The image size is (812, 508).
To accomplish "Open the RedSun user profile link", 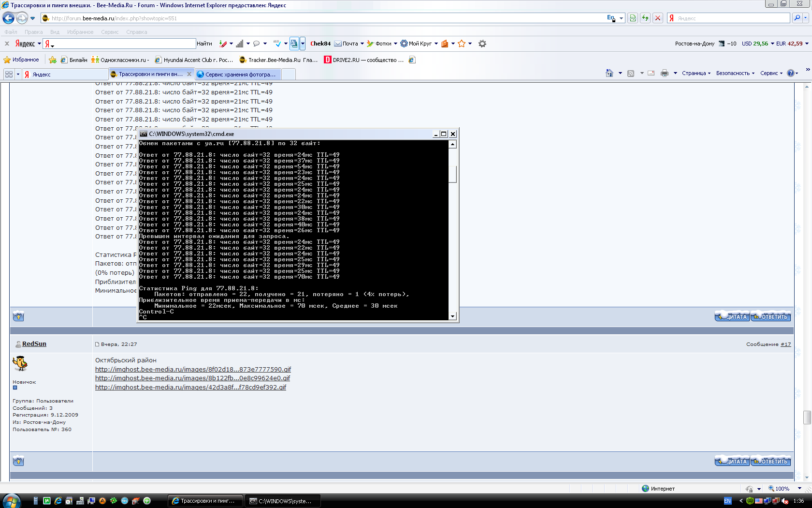I will (x=34, y=344).
